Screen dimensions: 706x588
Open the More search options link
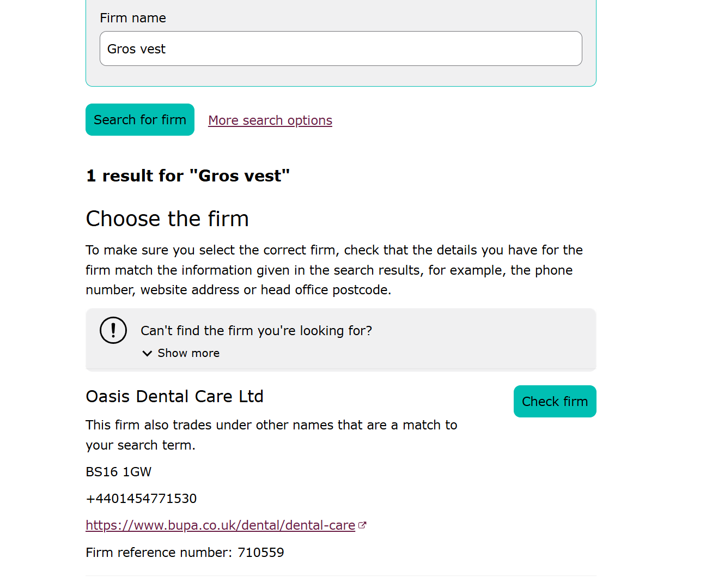(270, 120)
